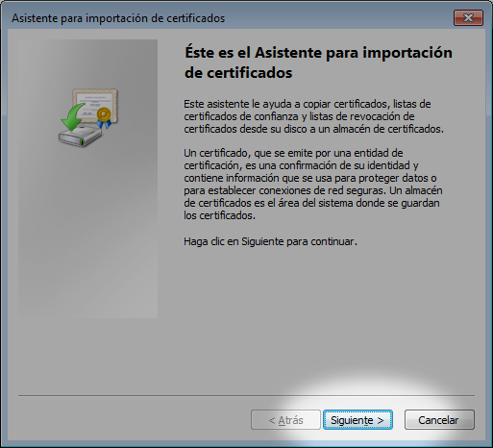Click the window title 'Asistente para importación de certificados'

(x=118, y=18)
